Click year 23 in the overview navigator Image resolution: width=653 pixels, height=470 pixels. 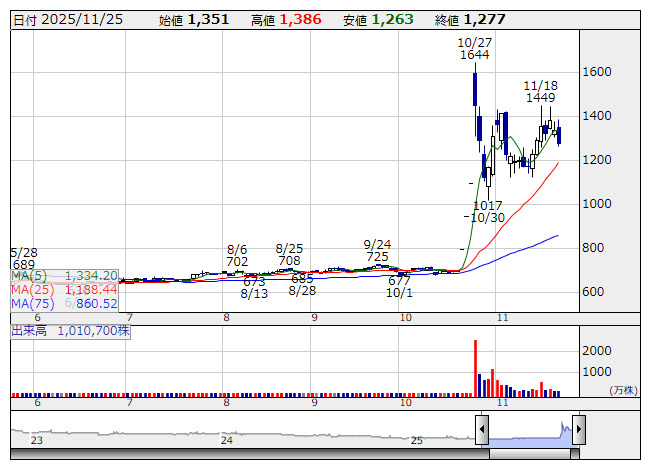[x=37, y=440]
